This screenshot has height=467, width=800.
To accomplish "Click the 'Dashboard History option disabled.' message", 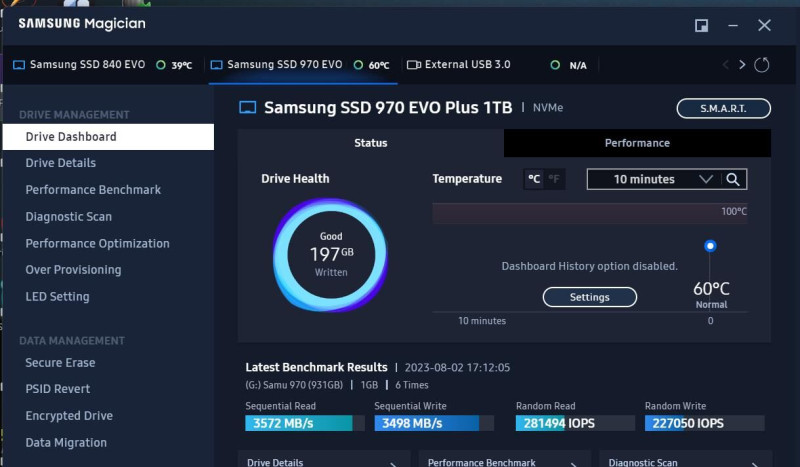I will point(589,266).
